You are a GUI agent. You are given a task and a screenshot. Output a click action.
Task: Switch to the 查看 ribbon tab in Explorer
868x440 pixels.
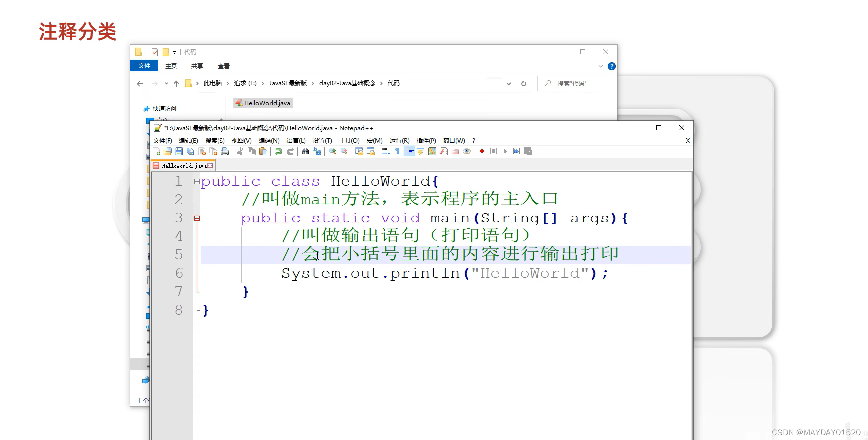coord(224,66)
